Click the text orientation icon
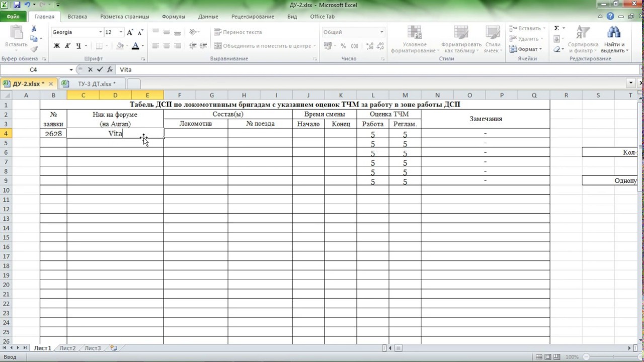This screenshot has width=644, height=362. (x=193, y=32)
